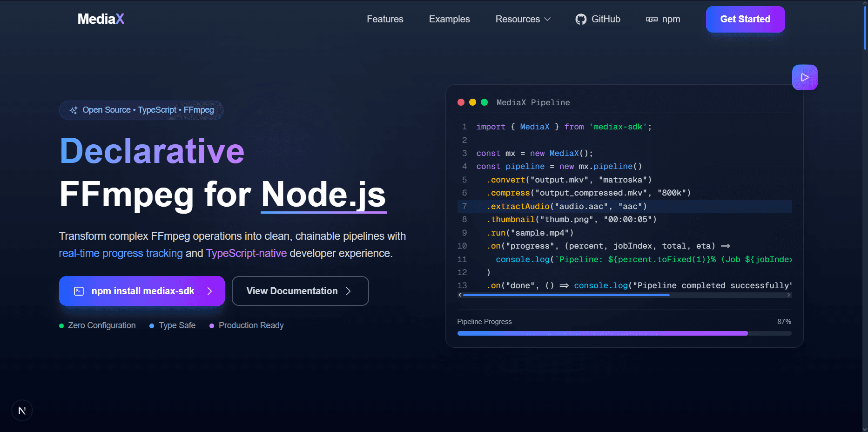Click the Next.js dev tools badge
This screenshot has height=432, width=868.
22,411
